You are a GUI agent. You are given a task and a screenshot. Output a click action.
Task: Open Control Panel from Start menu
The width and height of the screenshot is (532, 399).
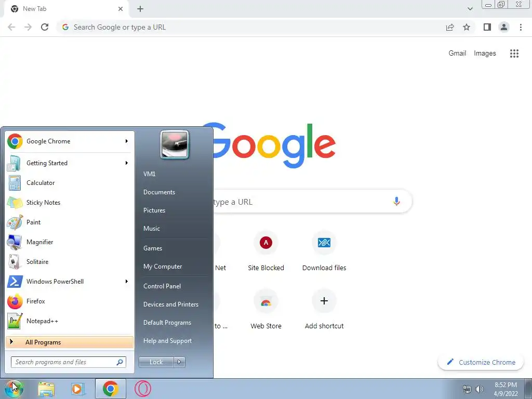[162, 286]
